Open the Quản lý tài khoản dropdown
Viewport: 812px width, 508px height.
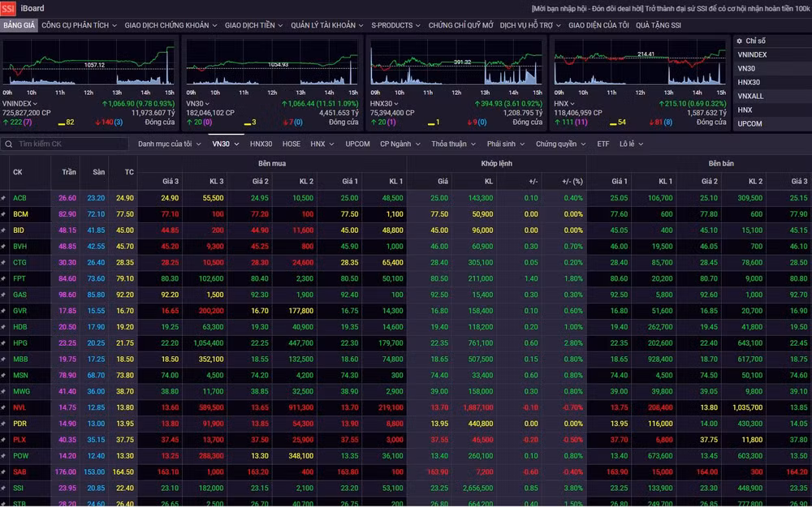326,25
